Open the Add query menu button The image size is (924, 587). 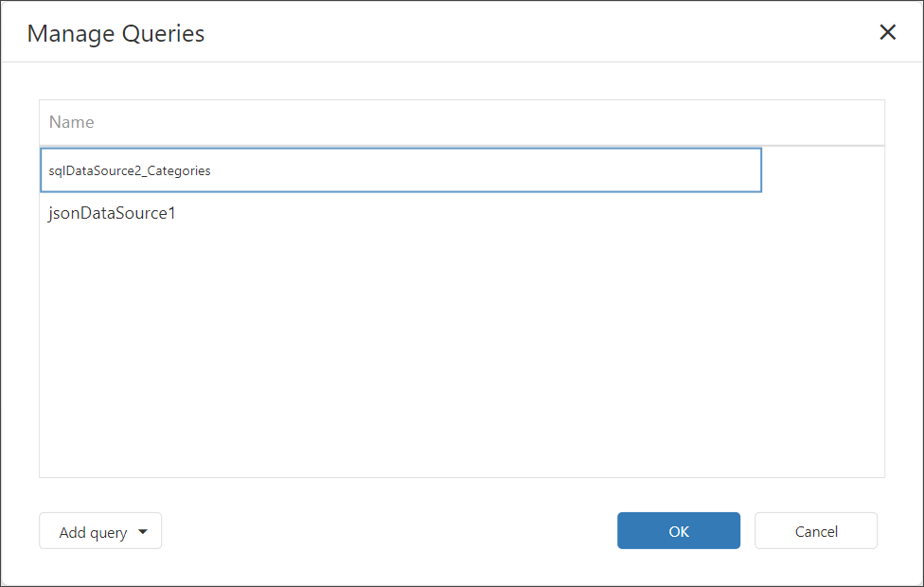click(x=100, y=531)
